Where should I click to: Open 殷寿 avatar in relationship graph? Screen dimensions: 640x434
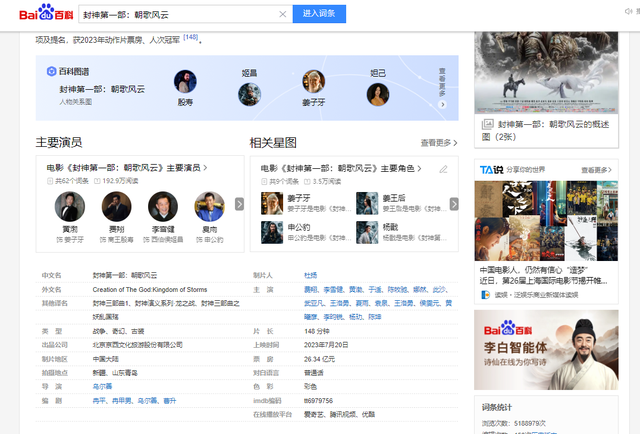pyautogui.click(x=185, y=81)
